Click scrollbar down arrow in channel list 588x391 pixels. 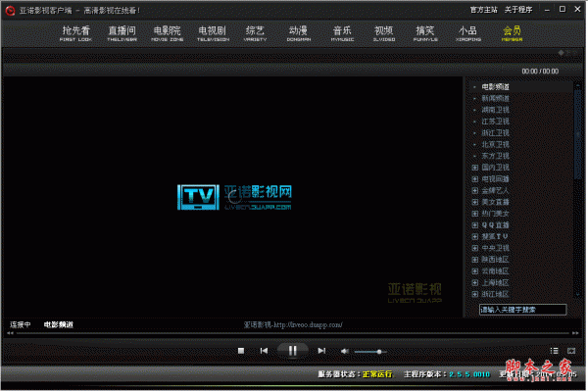[x=577, y=295]
